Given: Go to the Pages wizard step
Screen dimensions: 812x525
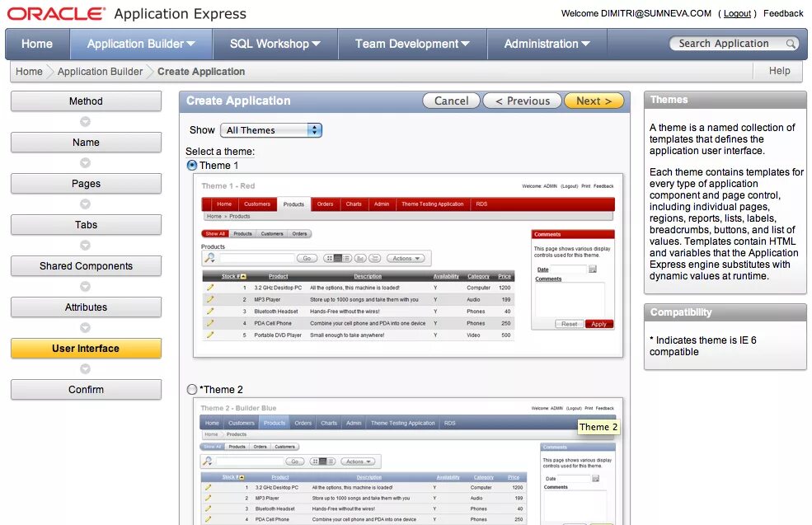Looking at the screenshot, I should point(86,183).
